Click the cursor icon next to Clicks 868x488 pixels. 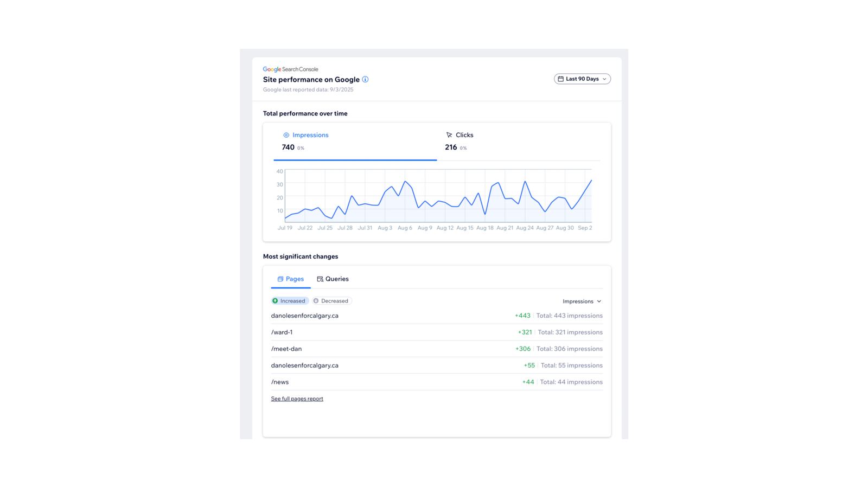tap(449, 135)
